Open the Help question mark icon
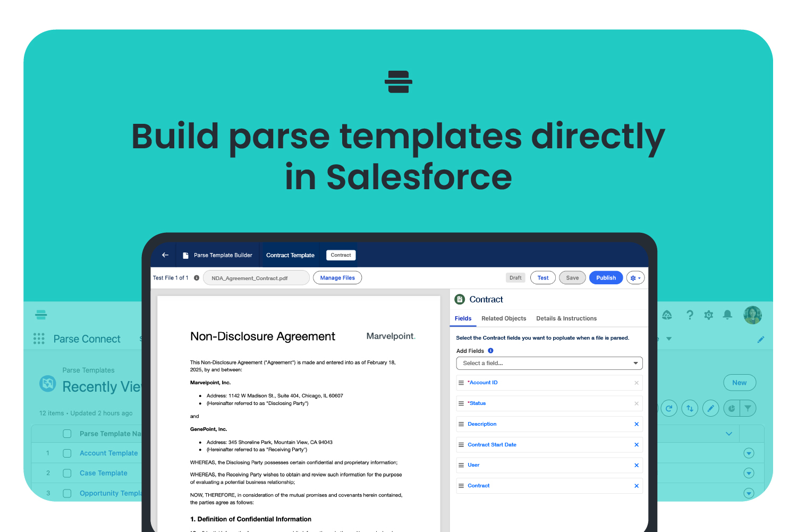Viewport: 797px width, 532px height. [x=690, y=315]
